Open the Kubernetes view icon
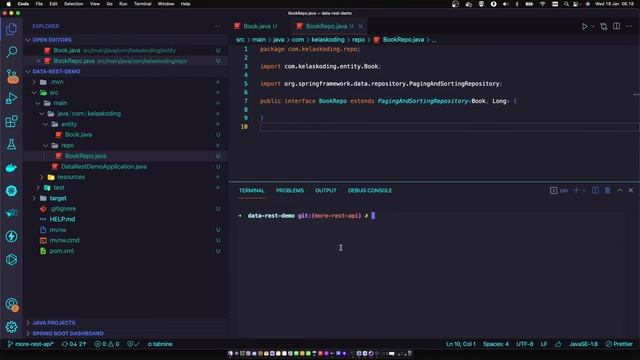 click(x=11, y=191)
